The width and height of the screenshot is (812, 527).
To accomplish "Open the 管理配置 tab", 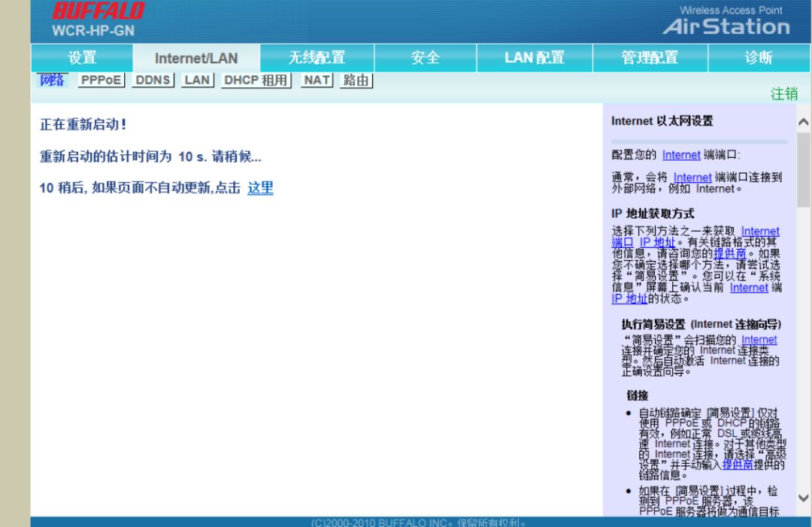I will [x=650, y=57].
